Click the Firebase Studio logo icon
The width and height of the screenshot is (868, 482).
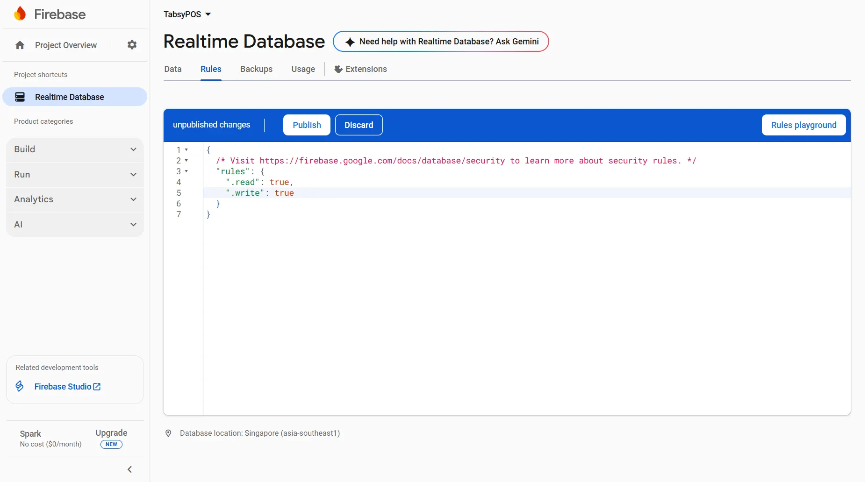click(20, 386)
